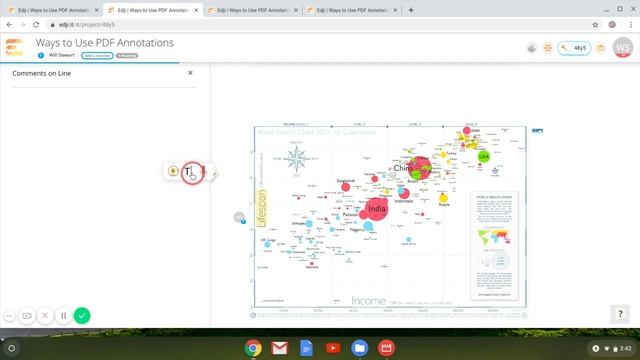Switch to the fourth browser tab
Viewport: 640px width, 360px height.
click(x=351, y=10)
